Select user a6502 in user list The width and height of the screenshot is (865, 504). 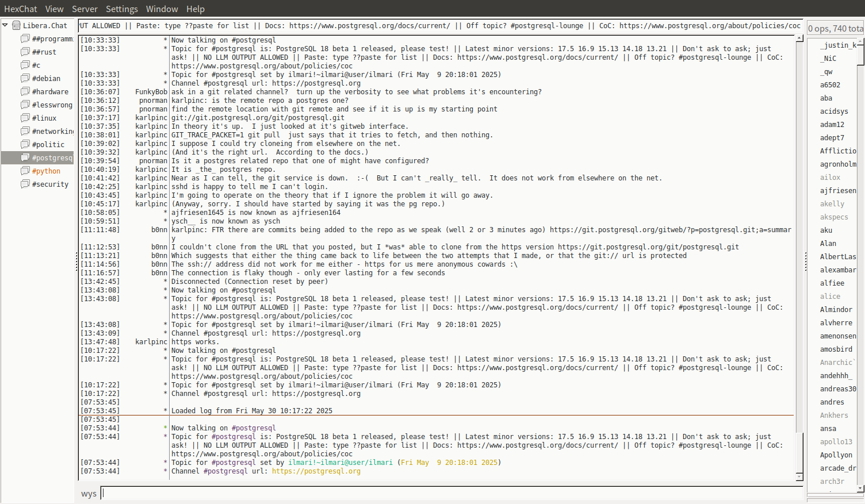click(x=830, y=84)
